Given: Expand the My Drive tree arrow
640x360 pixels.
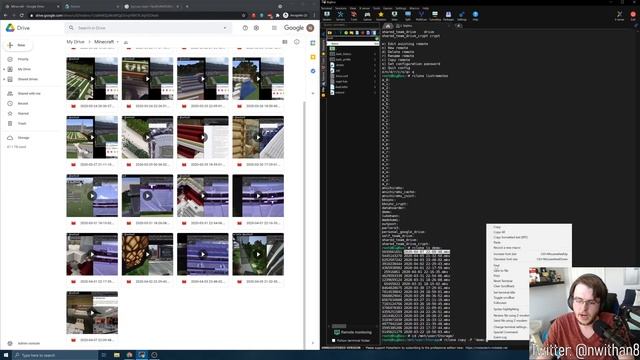Looking at the screenshot, I should coord(4,69).
